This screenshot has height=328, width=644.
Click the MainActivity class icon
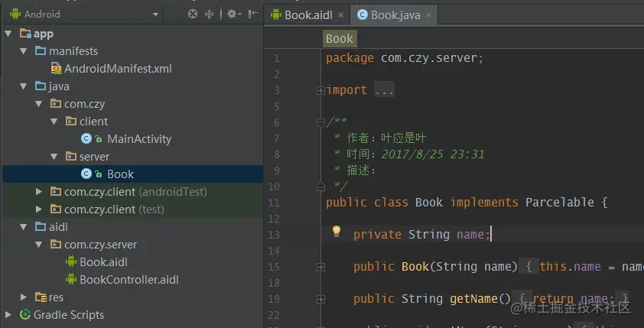(x=86, y=138)
